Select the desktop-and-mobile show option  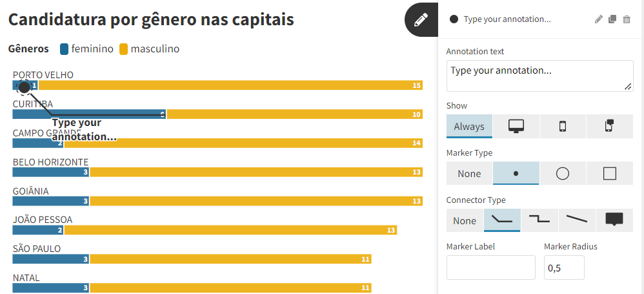click(x=609, y=127)
